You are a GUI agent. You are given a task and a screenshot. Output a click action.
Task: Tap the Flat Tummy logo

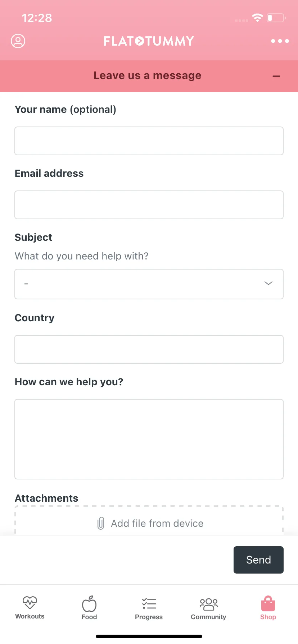pyautogui.click(x=149, y=41)
